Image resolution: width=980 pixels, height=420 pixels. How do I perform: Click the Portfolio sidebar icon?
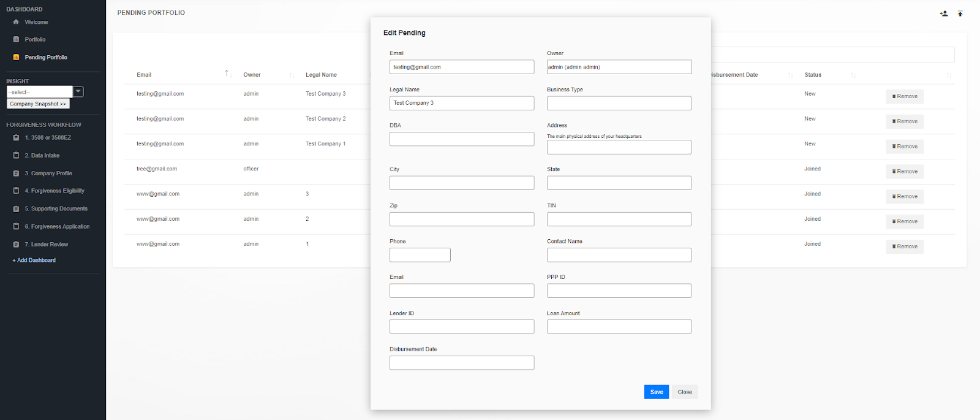[16, 39]
